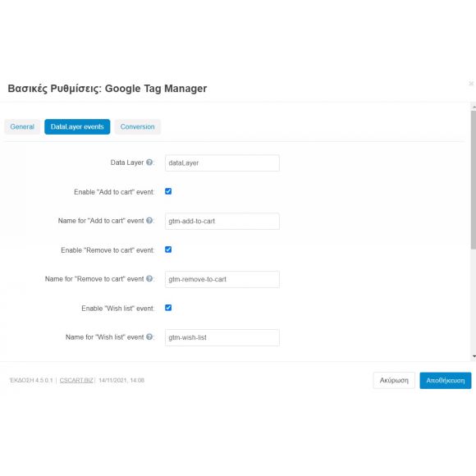Click the 14/11/2021, 14:08 timestamp
This screenshot has height=476, width=476.
tap(121, 380)
